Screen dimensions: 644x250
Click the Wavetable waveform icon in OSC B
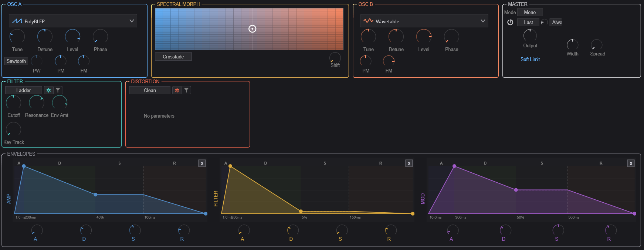(x=368, y=21)
